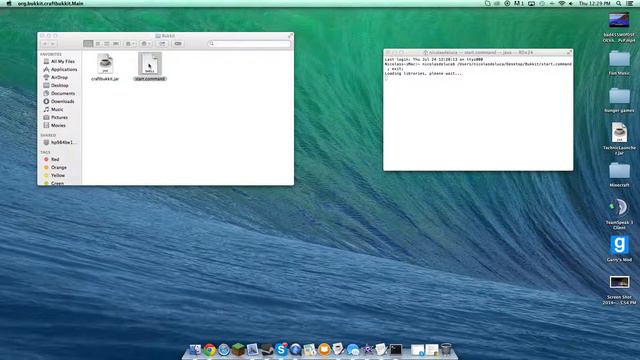Open Google Chrome from the Dock
The height and width of the screenshot is (360, 640).
point(210,350)
